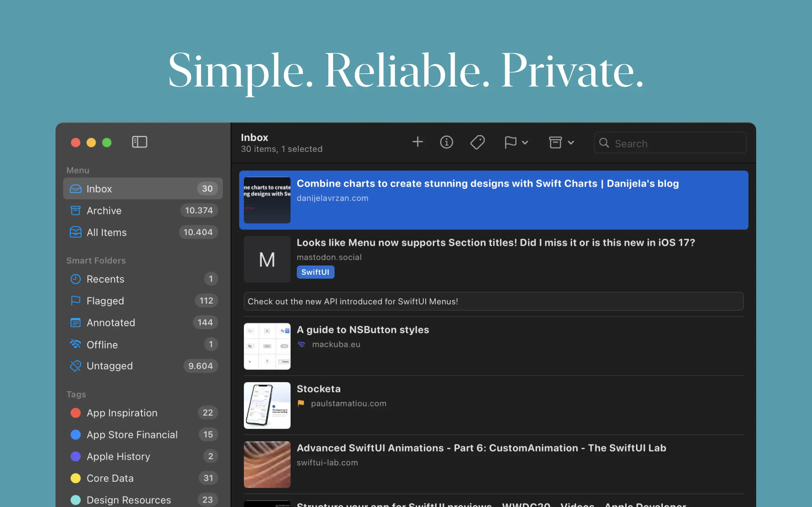This screenshot has height=507, width=812.
Task: Click the orange flag on Stocketa item
Action: coord(301,403)
